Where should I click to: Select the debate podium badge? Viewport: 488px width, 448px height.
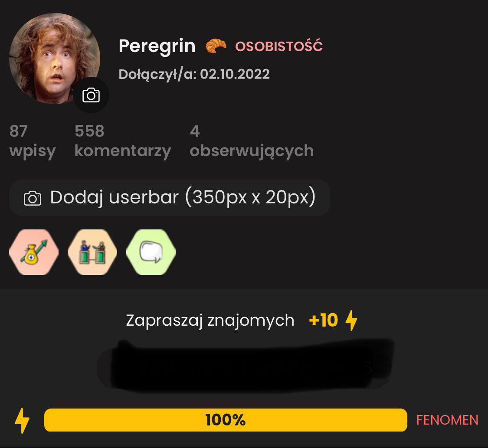(x=92, y=252)
